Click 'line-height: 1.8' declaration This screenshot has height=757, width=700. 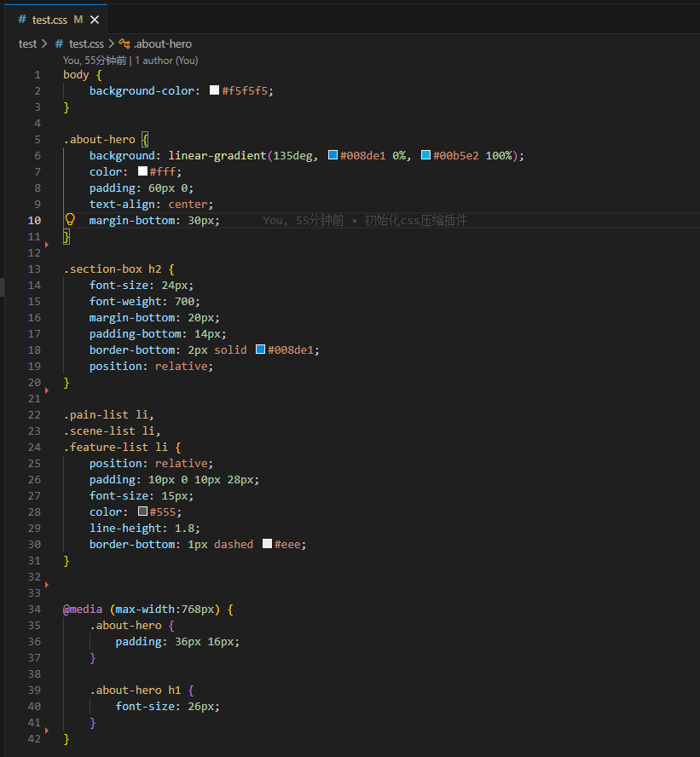pos(144,529)
